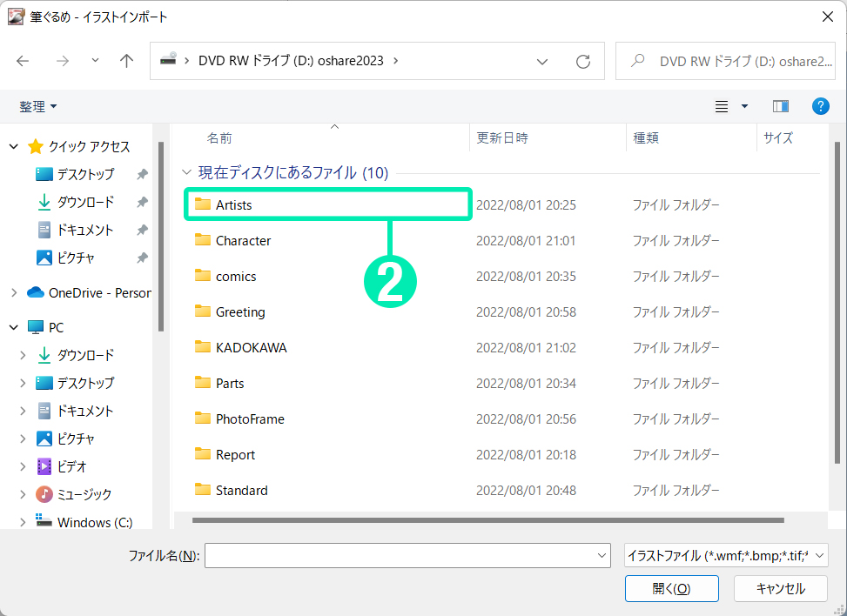Click the view layout icon
Screen dimensions: 847x616
tap(722, 106)
